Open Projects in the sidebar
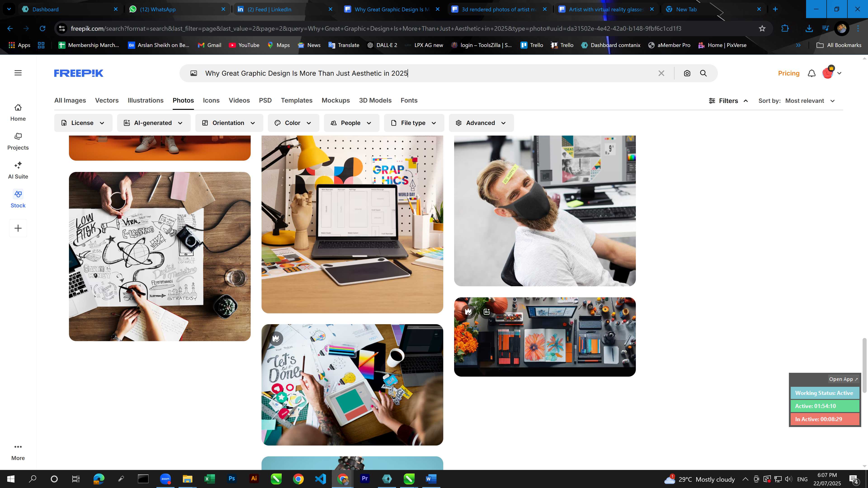Viewport: 868px width, 488px height. point(18,141)
